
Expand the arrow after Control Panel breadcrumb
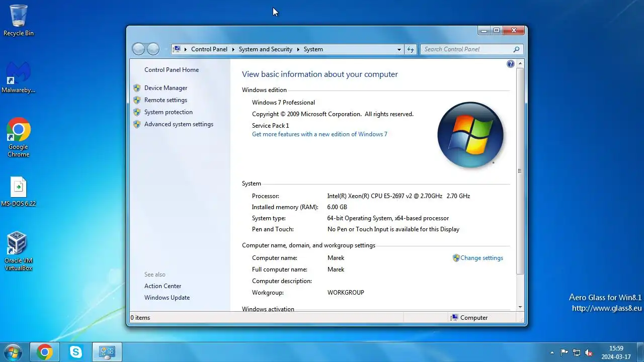(233, 49)
